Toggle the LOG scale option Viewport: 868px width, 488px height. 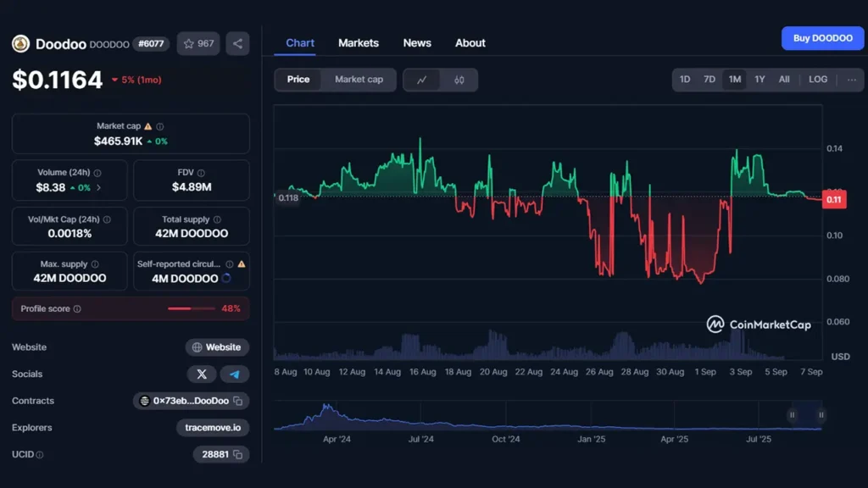click(818, 80)
